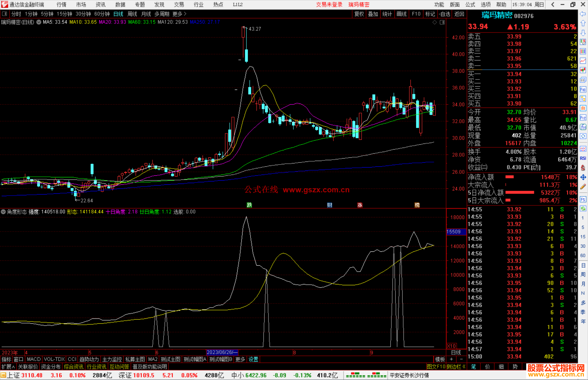Open the 复权 dropdown
Viewport: 588px width, 380px height.
[359, 14]
